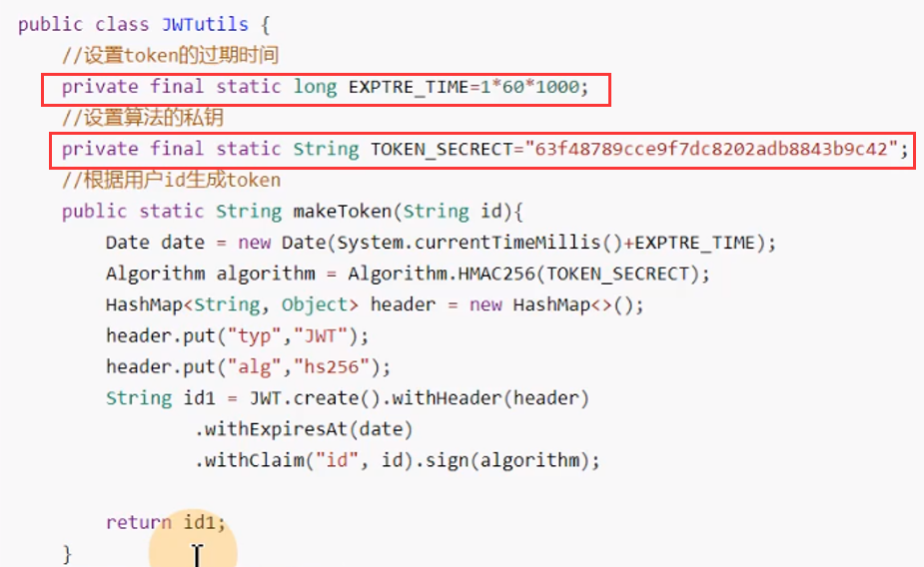Click System.currentTimeMillis() in the Date line

479,243
